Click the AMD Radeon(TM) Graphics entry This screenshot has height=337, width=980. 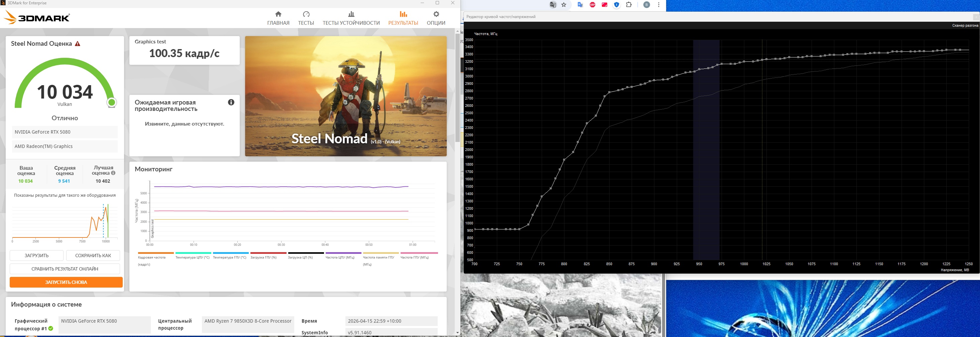click(65, 146)
